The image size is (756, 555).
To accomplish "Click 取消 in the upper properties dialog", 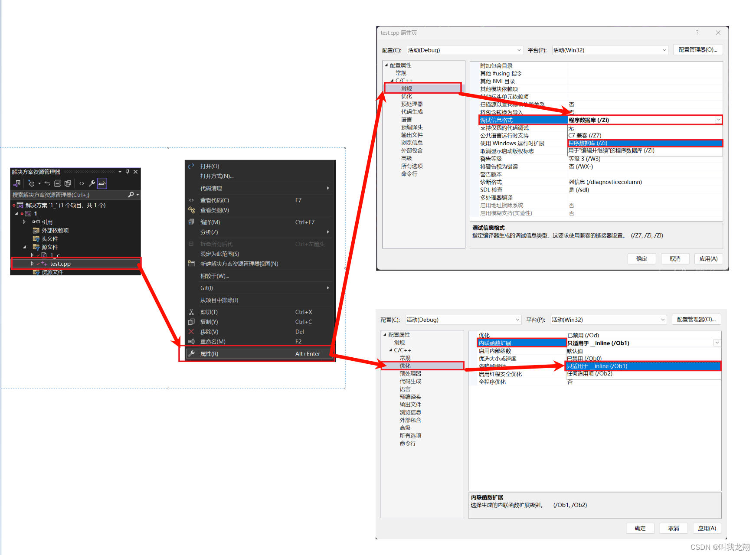I will coord(675,259).
